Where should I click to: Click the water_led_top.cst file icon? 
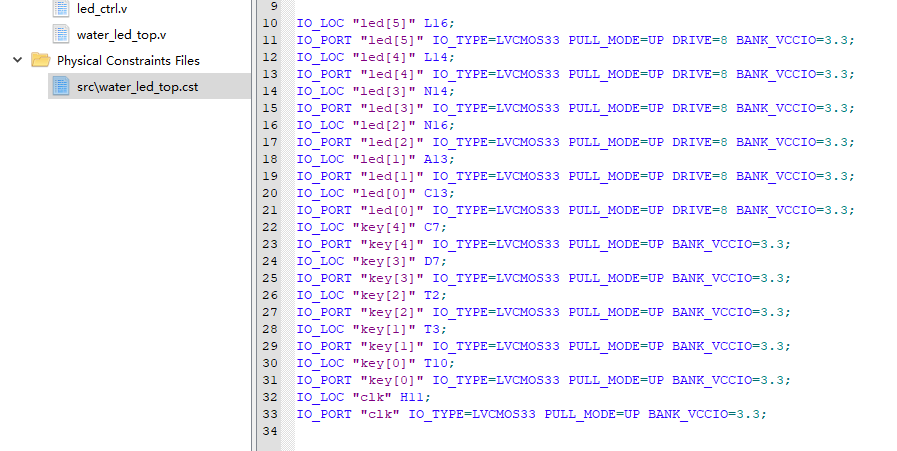(61, 86)
